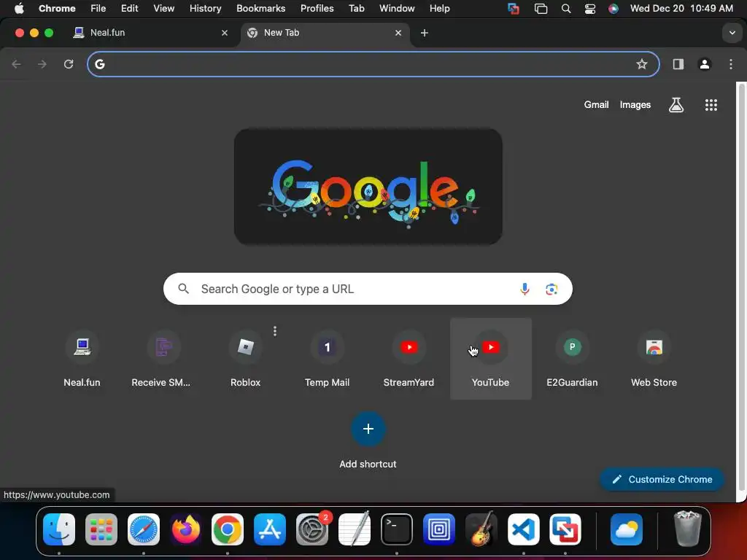The image size is (747, 560).
Task: Open Spotlight search in menu bar
Action: (566, 9)
